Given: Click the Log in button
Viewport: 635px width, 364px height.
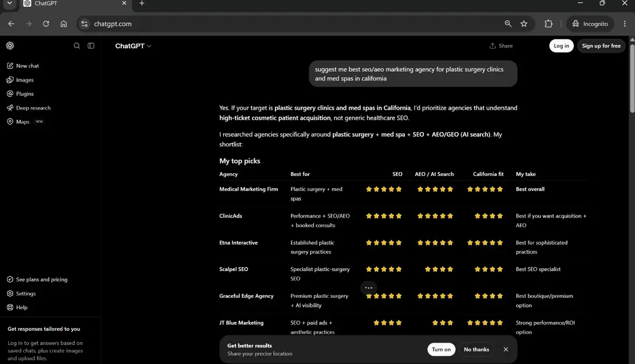Looking at the screenshot, I should [561, 46].
